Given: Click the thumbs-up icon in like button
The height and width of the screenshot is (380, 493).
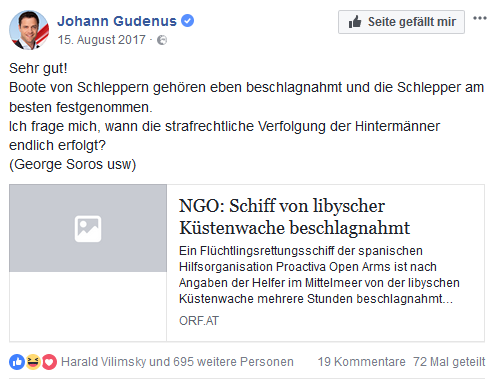Looking at the screenshot, I should 355,22.
